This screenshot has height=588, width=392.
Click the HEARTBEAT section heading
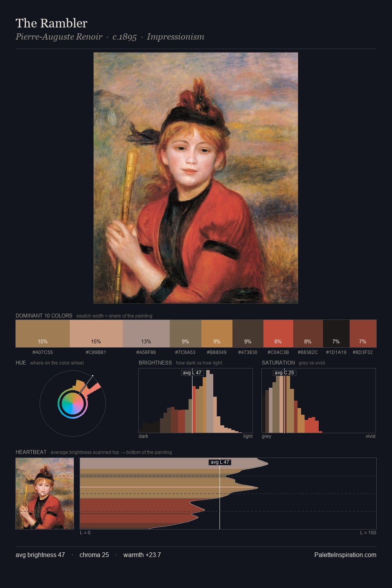(x=31, y=452)
